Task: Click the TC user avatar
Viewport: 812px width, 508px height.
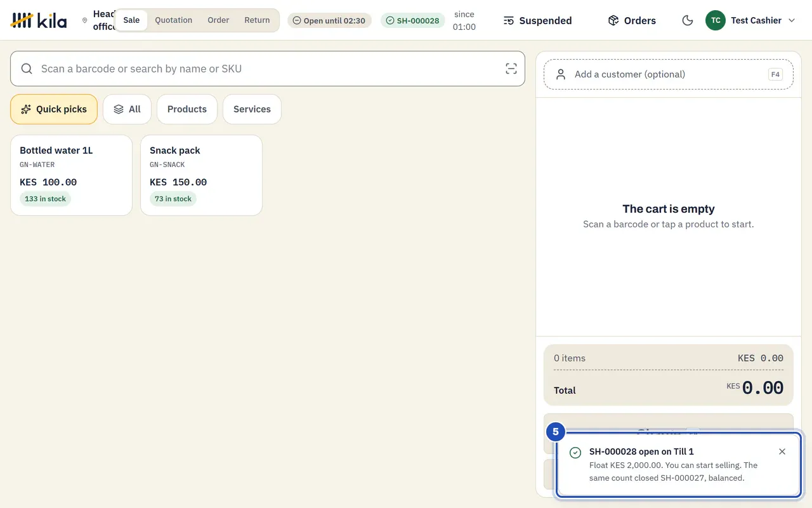Action: 716,20
